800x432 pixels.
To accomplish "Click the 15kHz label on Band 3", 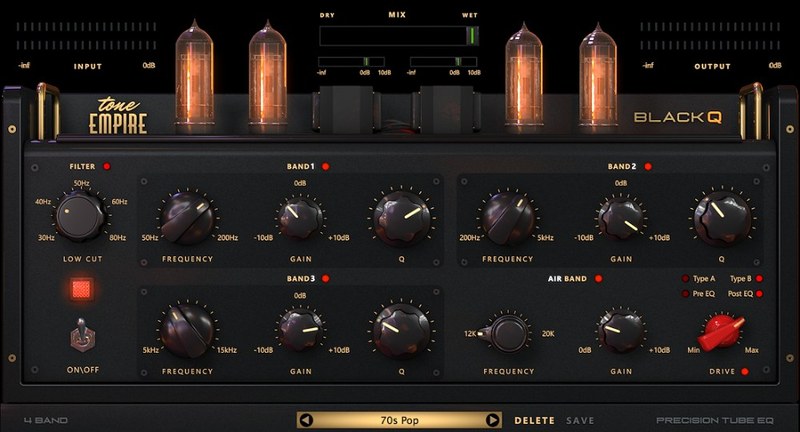I will (x=227, y=350).
